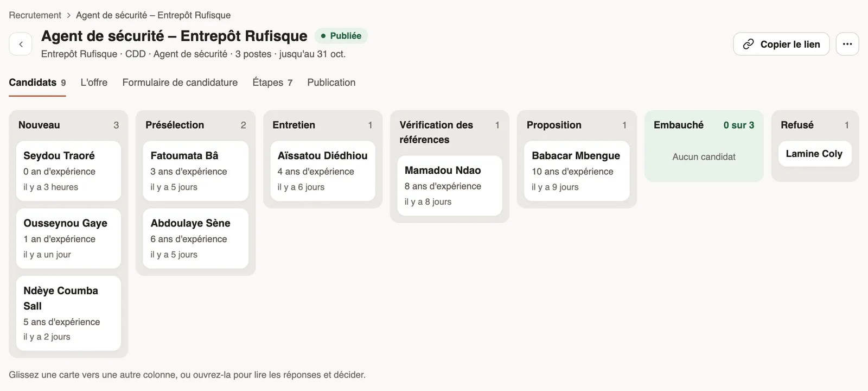Click the Publiée status badge
The image size is (868, 391).
341,36
